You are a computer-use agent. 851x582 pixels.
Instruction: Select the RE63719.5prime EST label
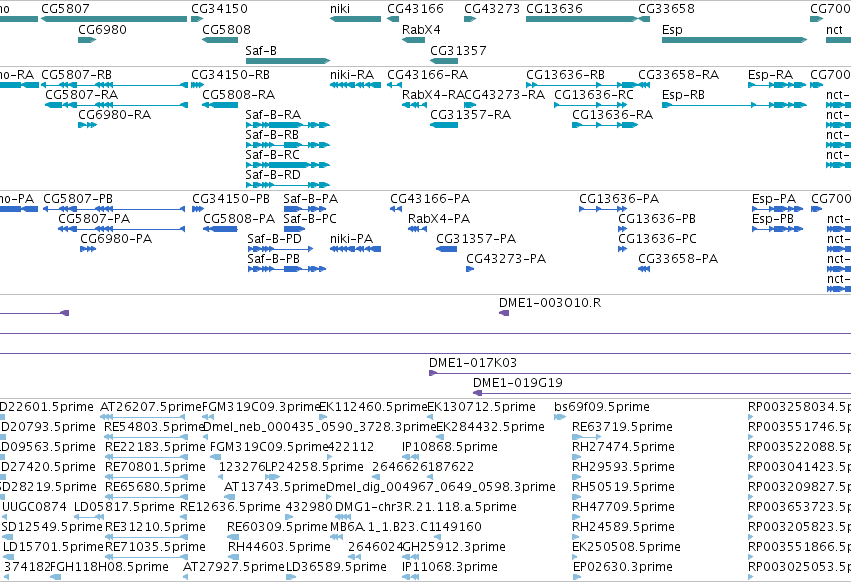(623, 427)
